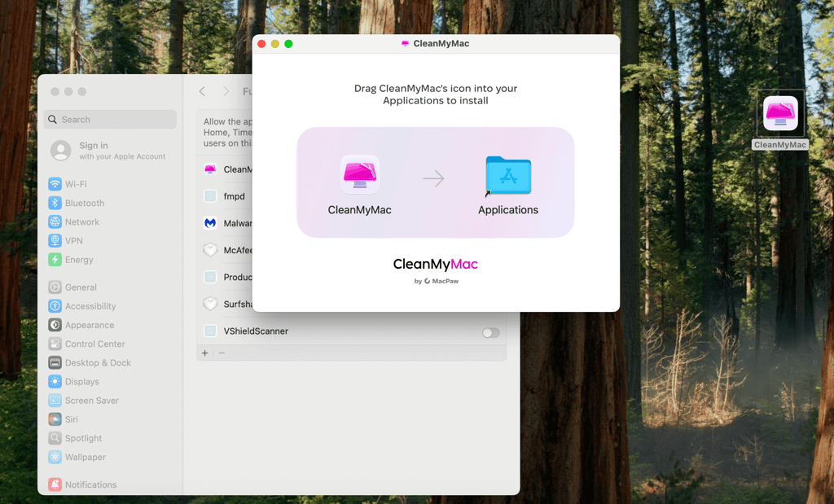This screenshot has height=504, width=834.
Task: Open Siri settings in sidebar
Action: (x=63, y=419)
